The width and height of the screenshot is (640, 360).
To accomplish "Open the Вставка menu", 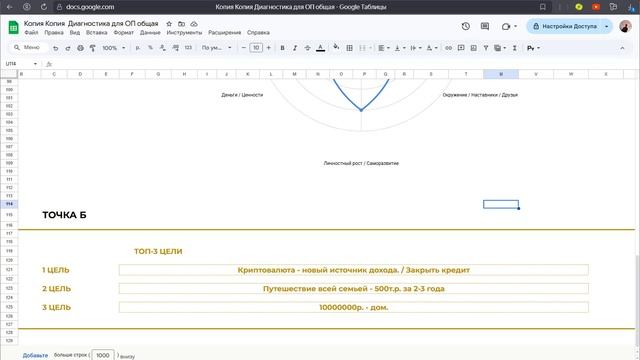I will coord(97,33).
